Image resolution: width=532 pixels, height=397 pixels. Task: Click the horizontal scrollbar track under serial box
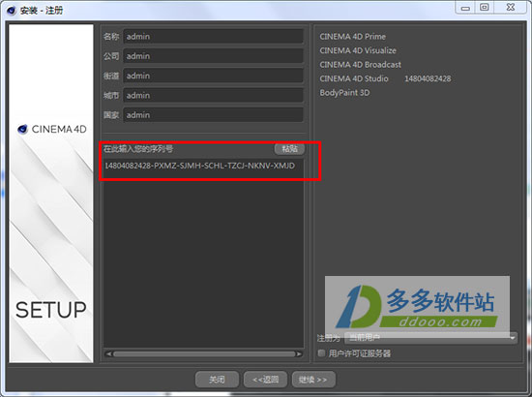click(x=204, y=353)
